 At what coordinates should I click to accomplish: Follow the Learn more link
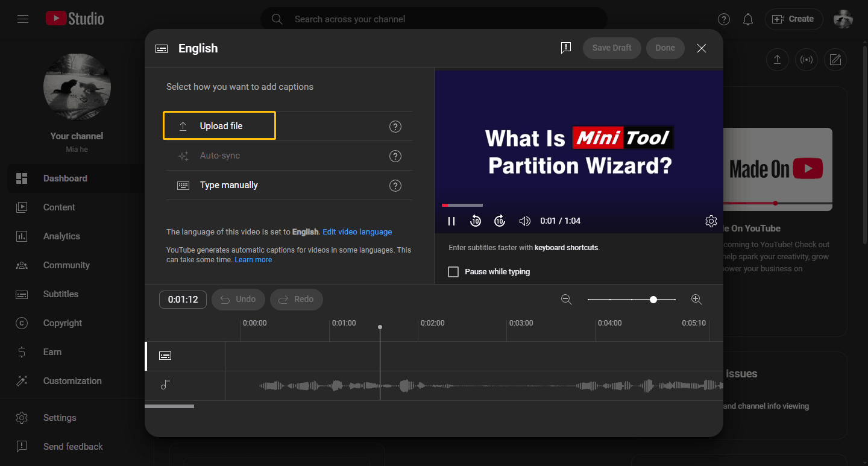click(x=253, y=260)
